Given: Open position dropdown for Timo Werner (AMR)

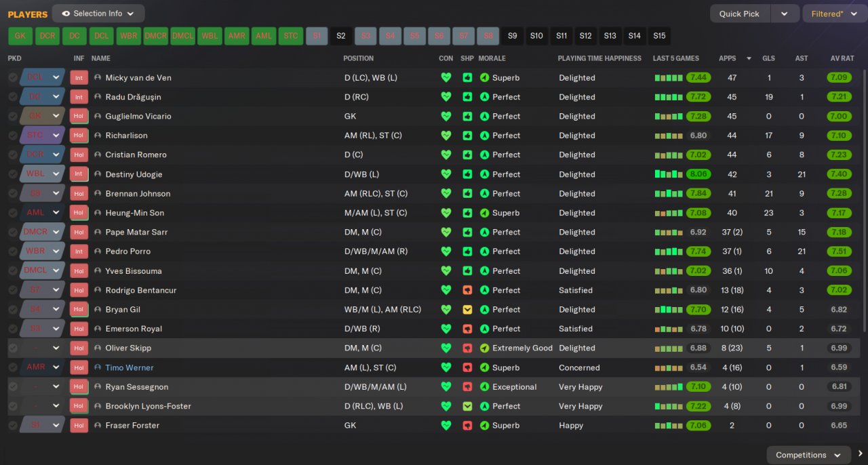Looking at the screenshot, I should (x=56, y=367).
